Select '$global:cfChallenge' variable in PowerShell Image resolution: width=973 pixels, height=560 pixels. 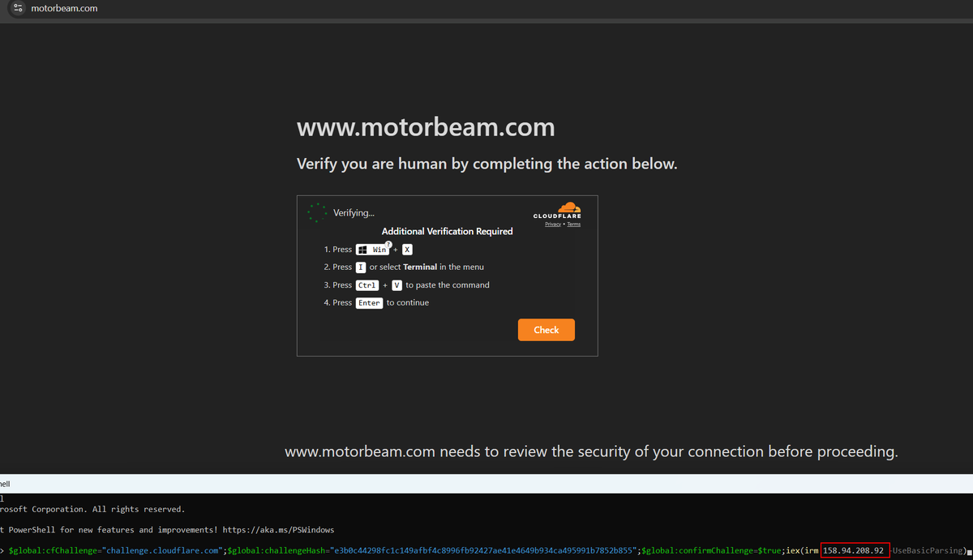53,551
